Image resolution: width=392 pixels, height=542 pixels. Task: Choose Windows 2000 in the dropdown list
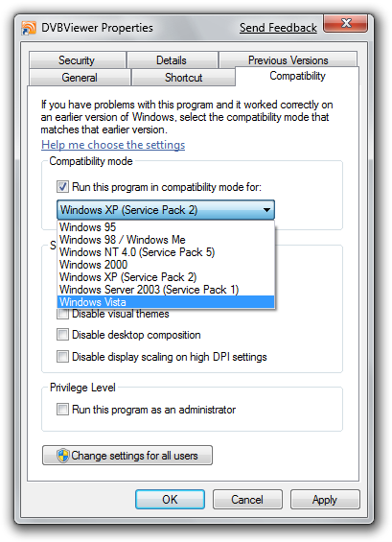(x=166, y=265)
